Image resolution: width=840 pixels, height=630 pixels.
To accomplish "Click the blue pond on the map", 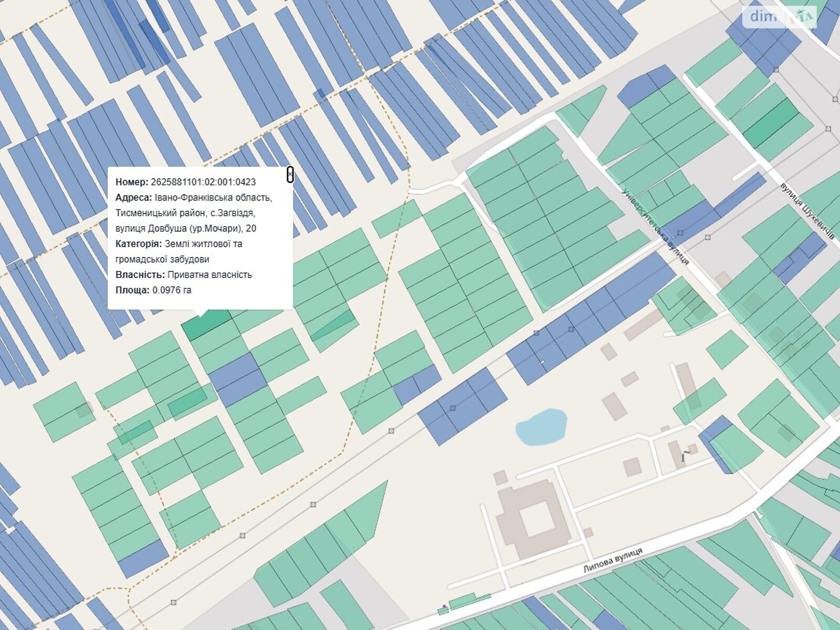I will coord(541,427).
